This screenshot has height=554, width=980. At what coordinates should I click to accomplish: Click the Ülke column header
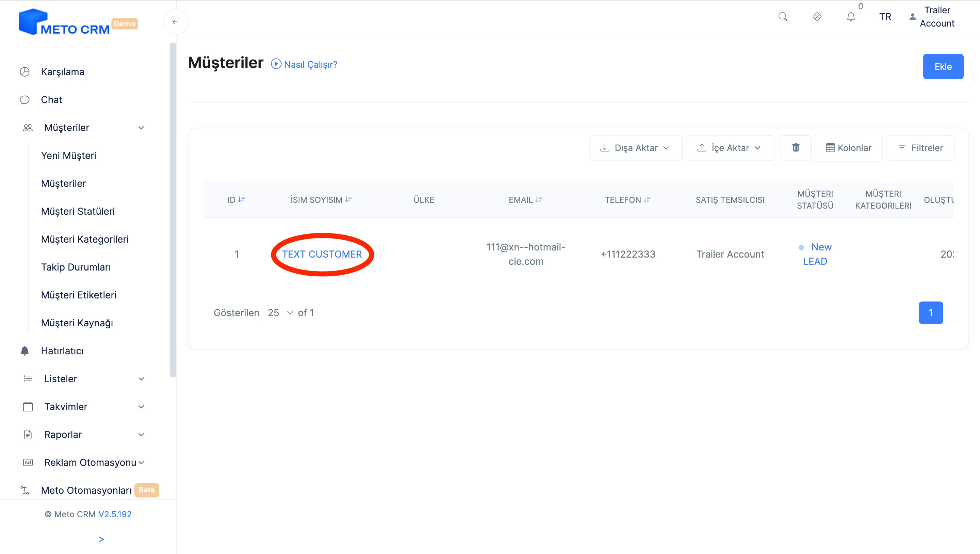tap(424, 200)
